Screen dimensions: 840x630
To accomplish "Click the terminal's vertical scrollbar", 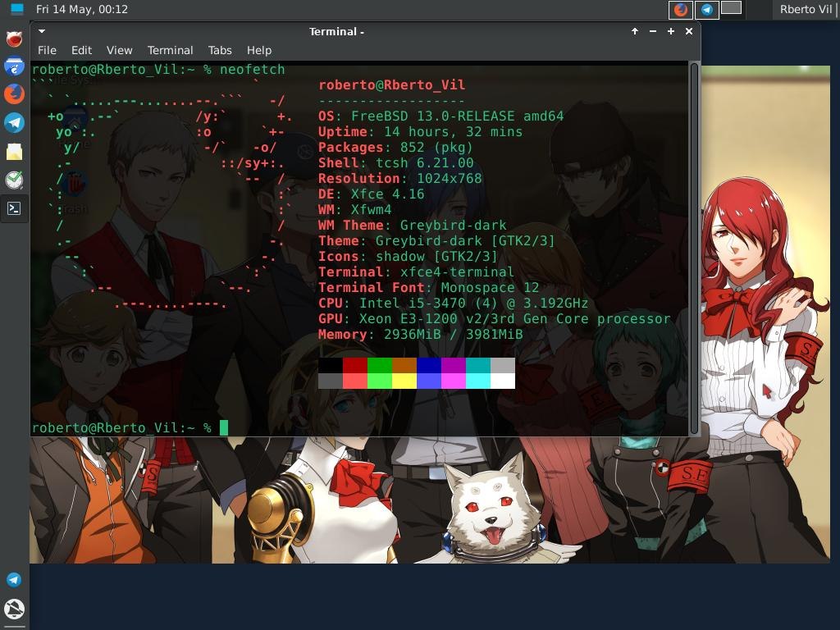I will tap(694, 248).
